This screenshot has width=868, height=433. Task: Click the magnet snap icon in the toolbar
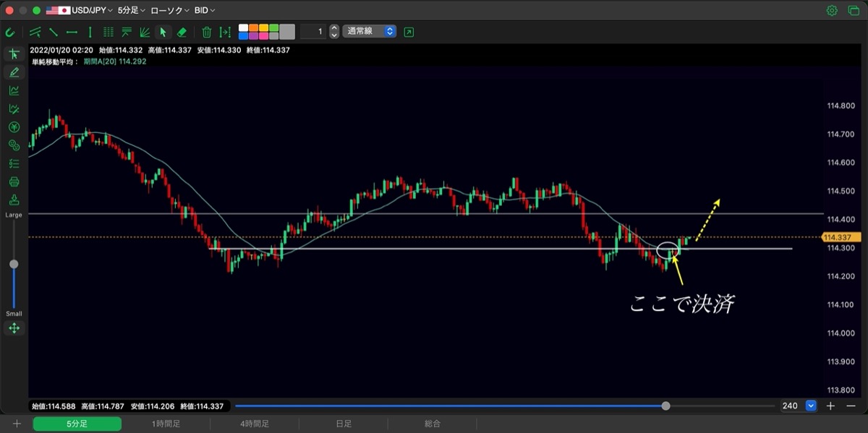point(10,32)
